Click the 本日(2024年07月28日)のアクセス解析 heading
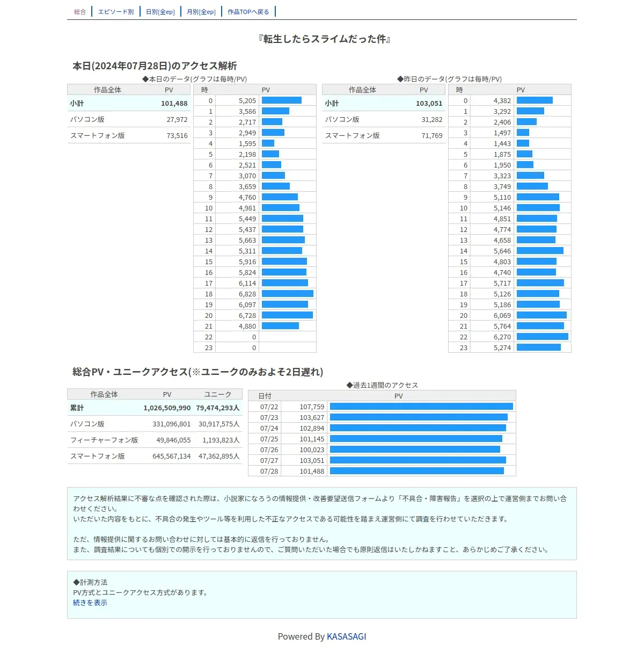The width and height of the screenshot is (644, 645). point(155,66)
